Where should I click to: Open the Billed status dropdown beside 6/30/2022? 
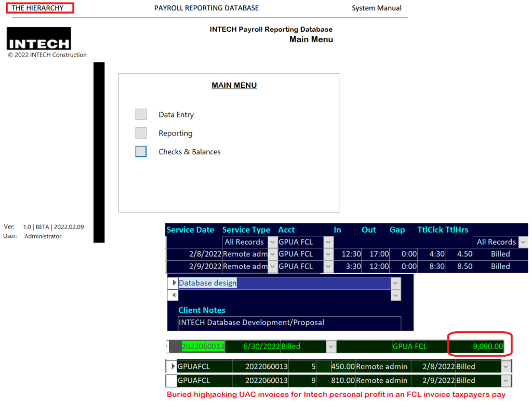click(331, 346)
